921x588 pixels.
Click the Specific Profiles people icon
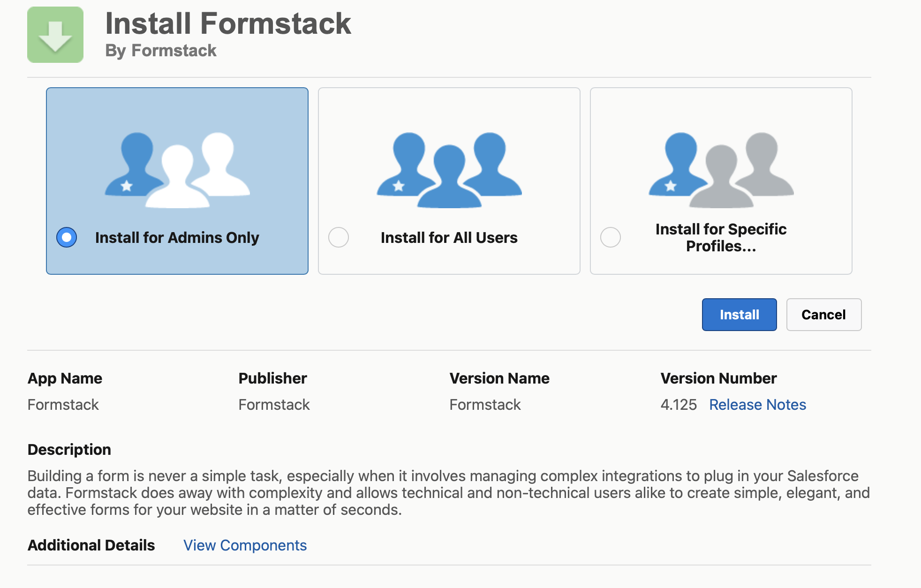point(721,170)
